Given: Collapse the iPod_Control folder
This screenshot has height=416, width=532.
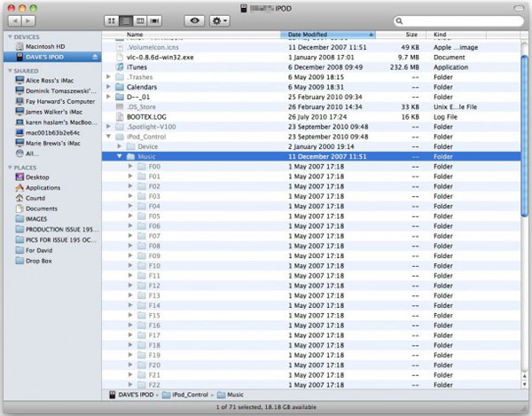Looking at the screenshot, I should [108, 137].
